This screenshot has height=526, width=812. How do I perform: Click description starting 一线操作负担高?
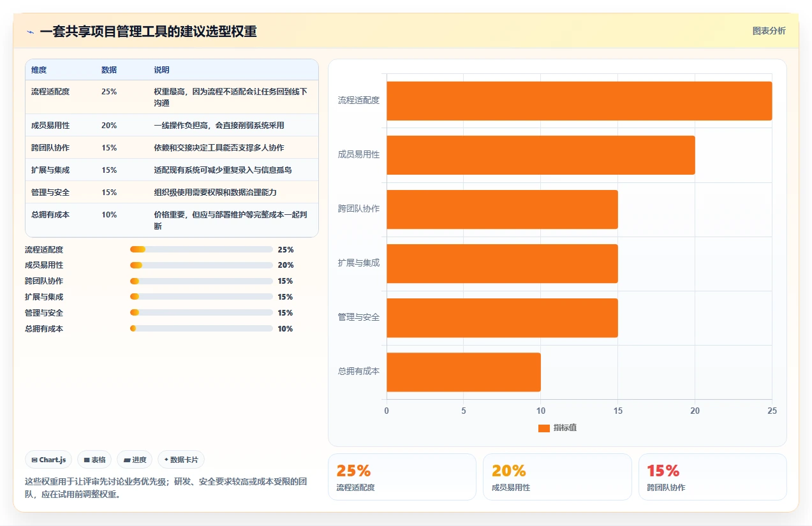pyautogui.click(x=219, y=126)
